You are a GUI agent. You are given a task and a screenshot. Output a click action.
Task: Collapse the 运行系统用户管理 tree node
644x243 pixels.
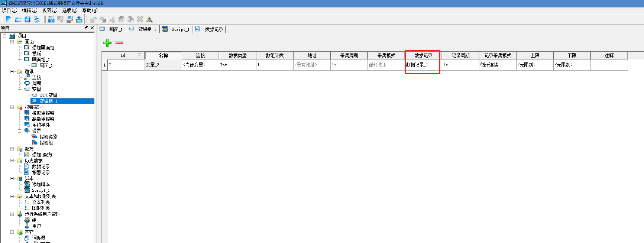click(12, 214)
